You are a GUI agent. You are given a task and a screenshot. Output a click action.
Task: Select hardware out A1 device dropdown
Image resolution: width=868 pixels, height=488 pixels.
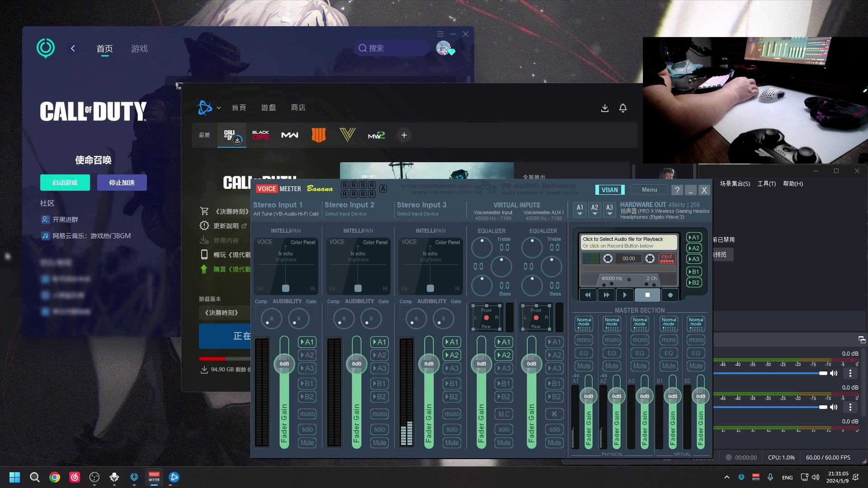click(580, 210)
